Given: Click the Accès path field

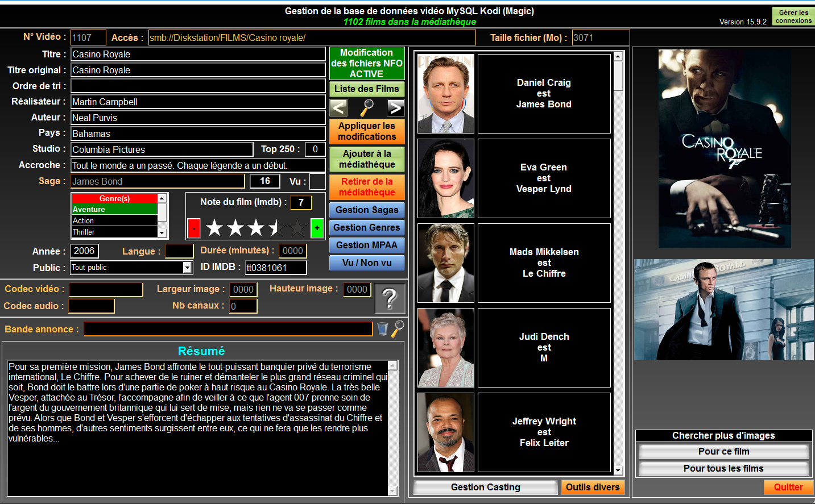Looking at the screenshot, I should point(312,38).
